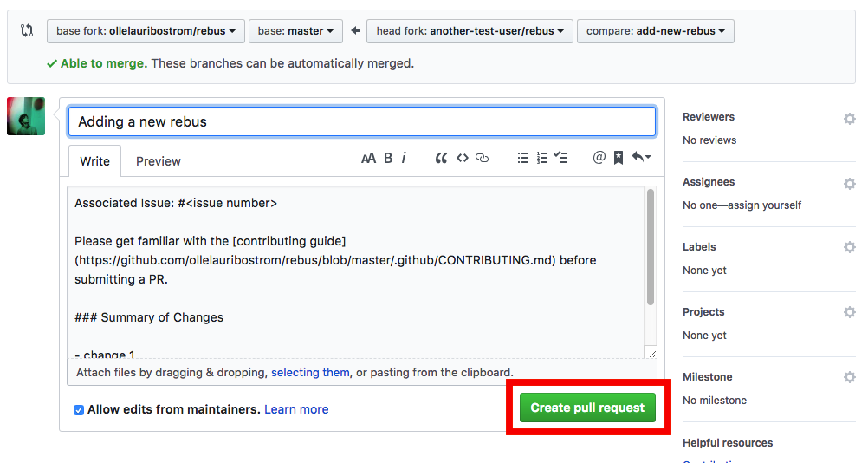
Task: Open the Projects gear settings
Action: 849,312
